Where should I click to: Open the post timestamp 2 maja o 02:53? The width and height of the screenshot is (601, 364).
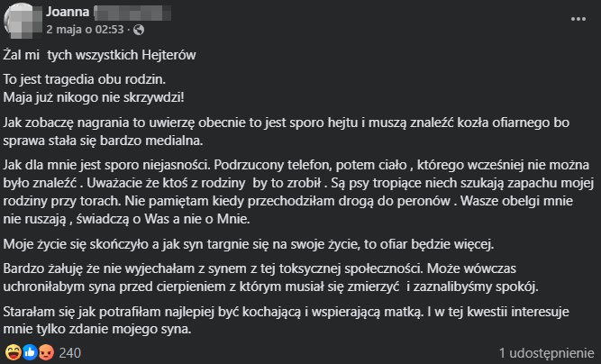coord(85,30)
